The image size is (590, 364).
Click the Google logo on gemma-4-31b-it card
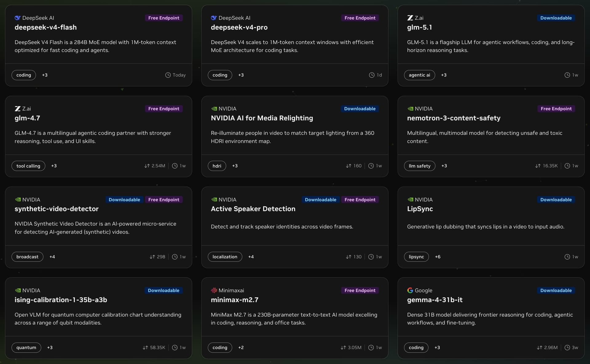point(410,290)
